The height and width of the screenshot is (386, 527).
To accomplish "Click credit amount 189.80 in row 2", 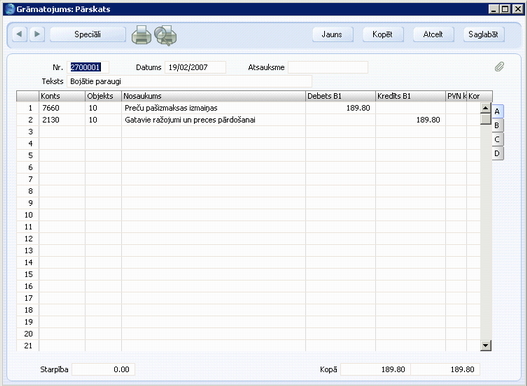I will pyautogui.click(x=410, y=120).
